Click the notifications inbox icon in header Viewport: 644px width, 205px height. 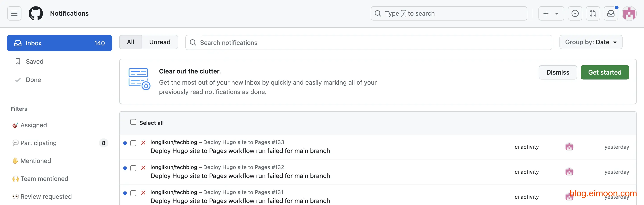pos(611,13)
